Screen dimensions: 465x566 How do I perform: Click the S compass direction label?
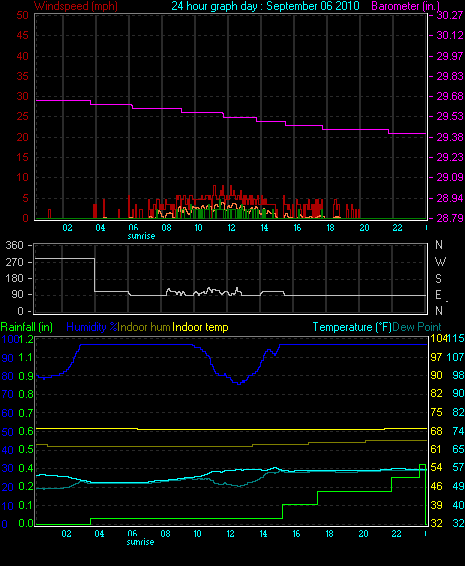tap(438, 278)
